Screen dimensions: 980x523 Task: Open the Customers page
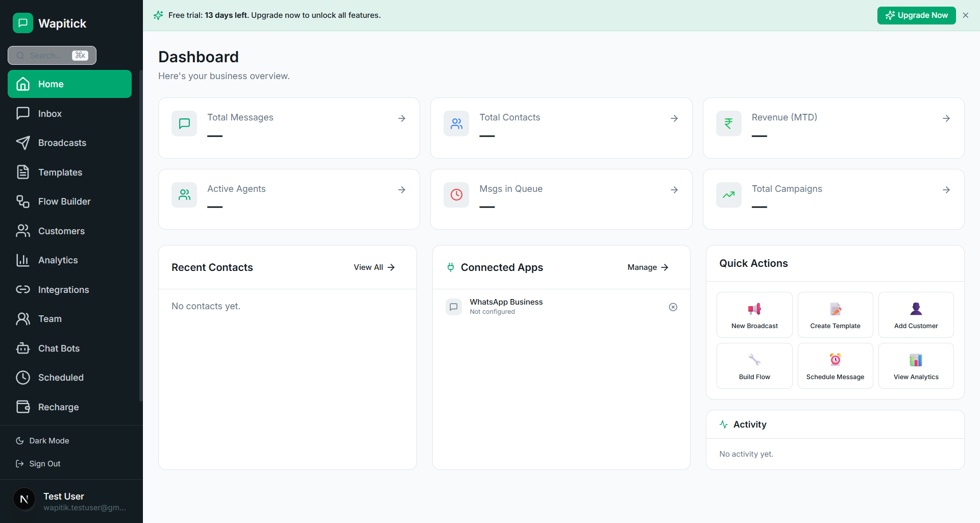tap(69, 231)
